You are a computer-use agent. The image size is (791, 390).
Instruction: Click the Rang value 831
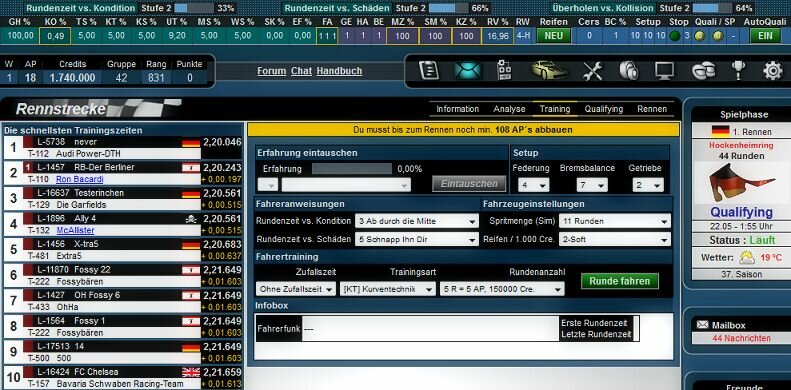pyautogui.click(x=156, y=78)
